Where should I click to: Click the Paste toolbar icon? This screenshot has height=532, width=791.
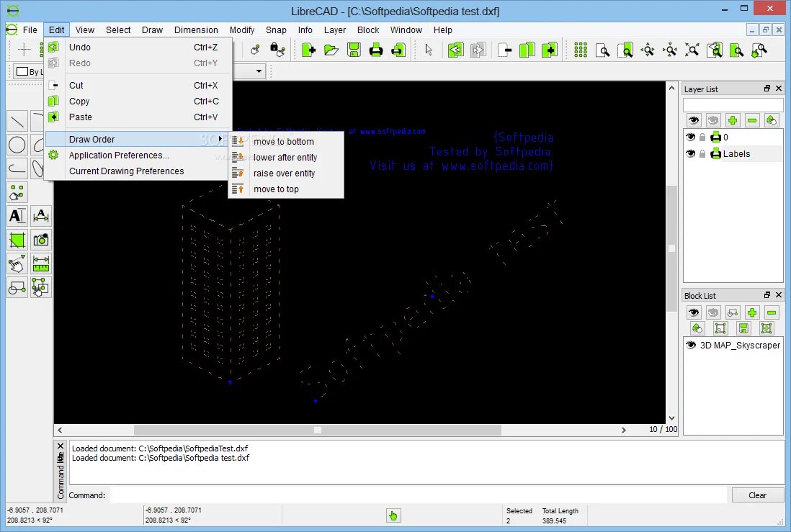point(550,50)
